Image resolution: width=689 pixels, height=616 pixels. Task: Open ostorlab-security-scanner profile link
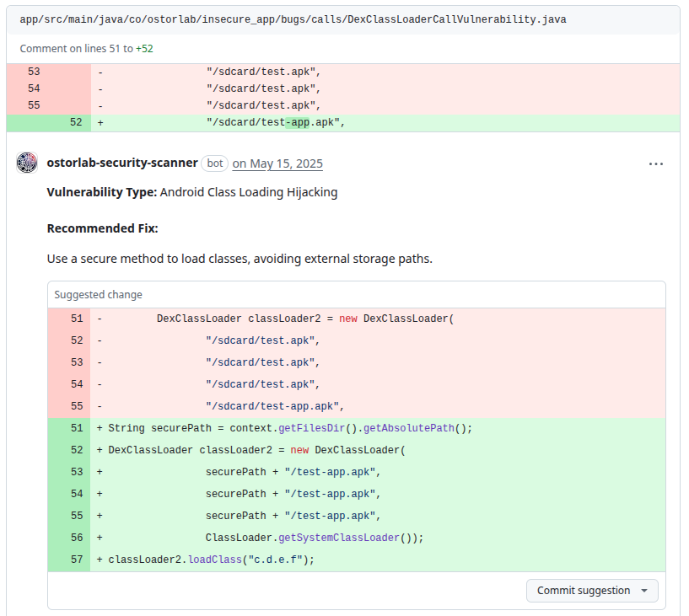pyautogui.click(x=122, y=163)
